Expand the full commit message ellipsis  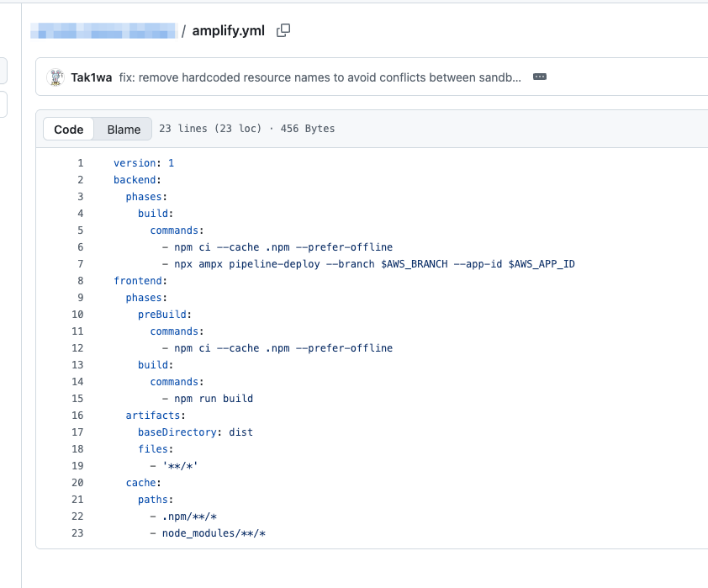coord(540,77)
